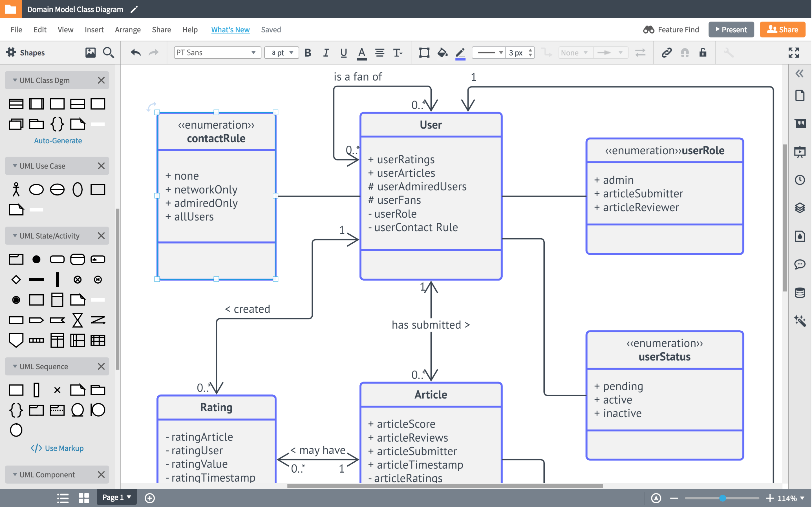This screenshot has width=812, height=507.
Task: Open the layers panel icon in right dock
Action: [800, 208]
